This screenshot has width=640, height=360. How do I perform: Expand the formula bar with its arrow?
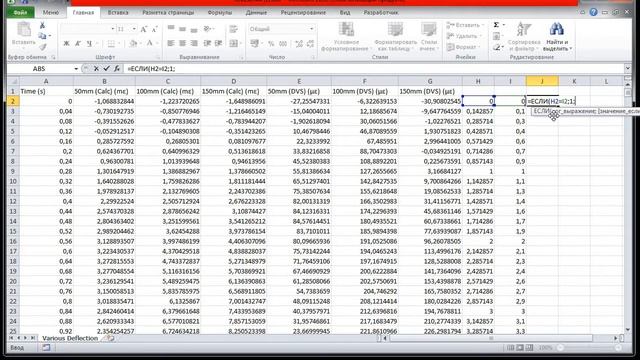(x=627, y=69)
